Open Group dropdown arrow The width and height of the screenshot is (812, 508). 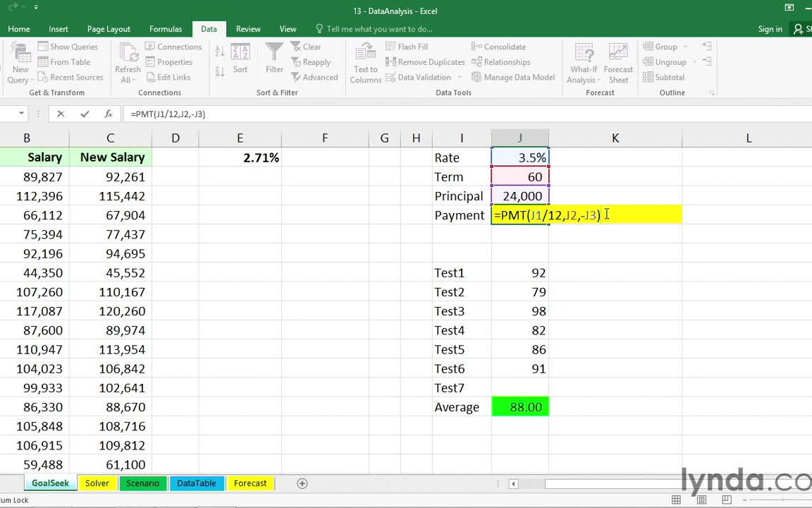pos(685,47)
